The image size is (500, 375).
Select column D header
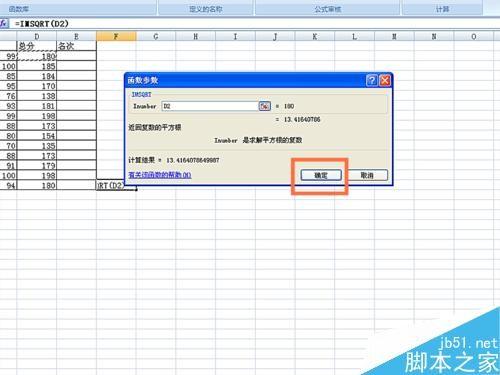coord(36,36)
